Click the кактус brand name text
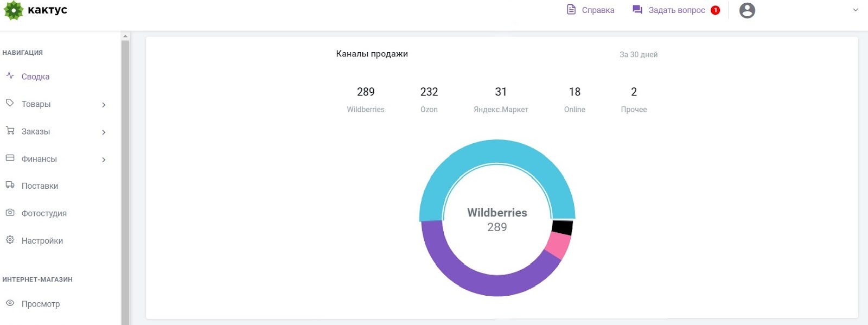The image size is (868, 325). (x=47, y=10)
